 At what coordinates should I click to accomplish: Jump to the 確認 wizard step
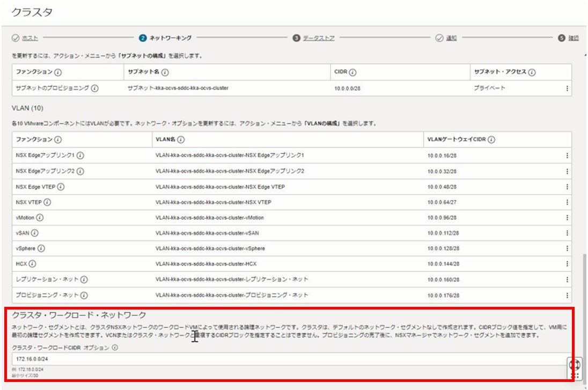pos(573,38)
